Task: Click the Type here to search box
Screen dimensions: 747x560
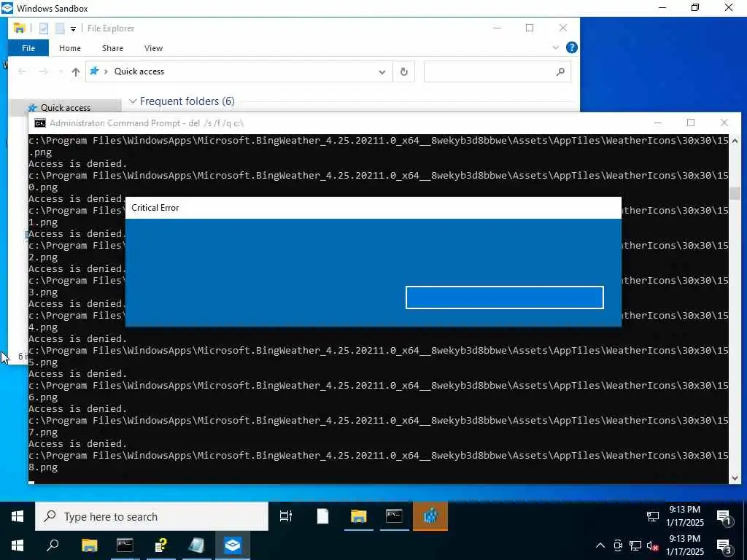Action: pyautogui.click(x=152, y=517)
